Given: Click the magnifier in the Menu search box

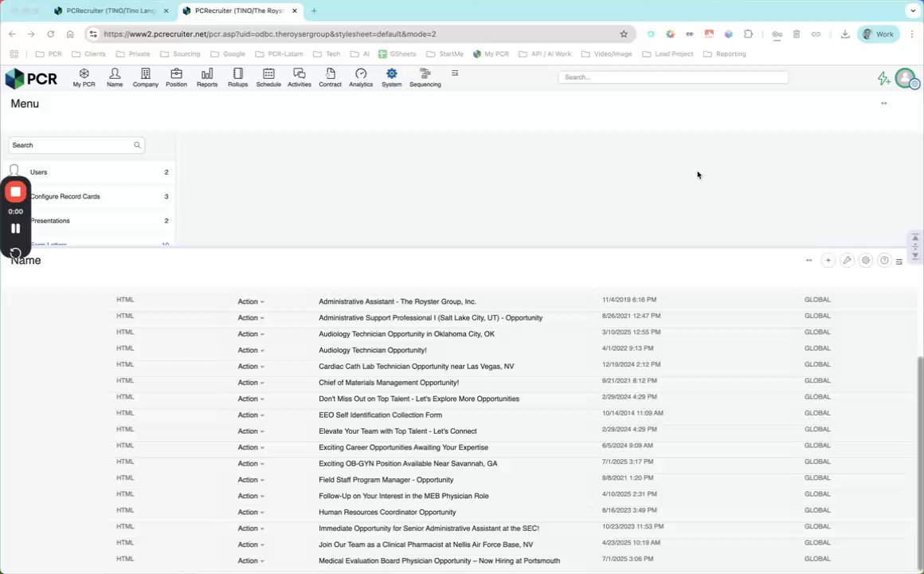Looking at the screenshot, I should click(x=137, y=145).
